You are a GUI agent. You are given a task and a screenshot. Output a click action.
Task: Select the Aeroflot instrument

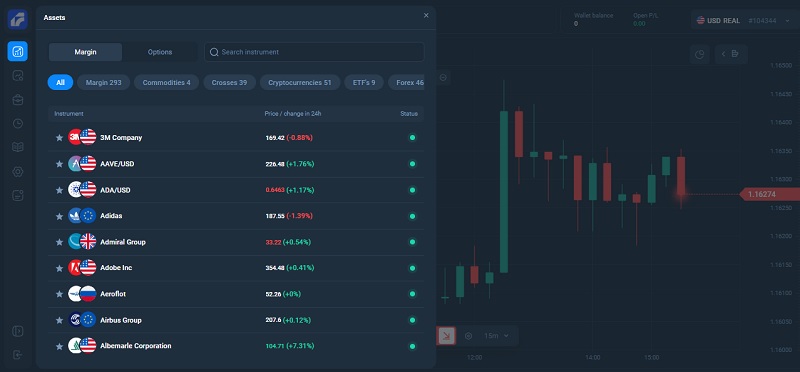[x=236, y=294]
